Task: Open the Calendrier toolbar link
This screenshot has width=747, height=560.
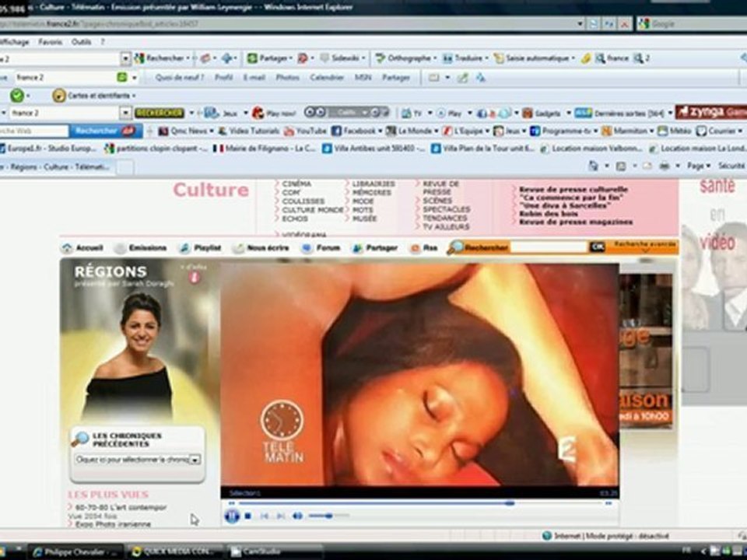Action: click(x=326, y=77)
